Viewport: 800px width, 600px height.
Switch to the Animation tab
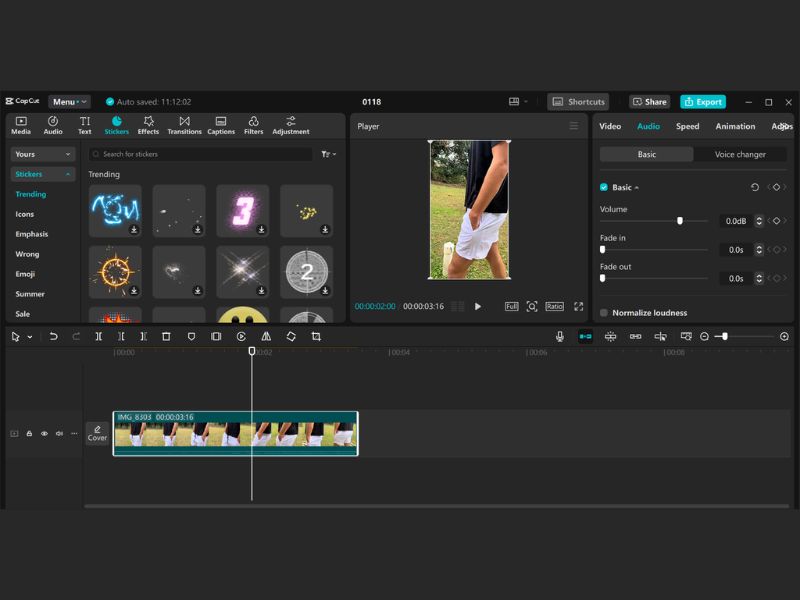[x=735, y=126]
